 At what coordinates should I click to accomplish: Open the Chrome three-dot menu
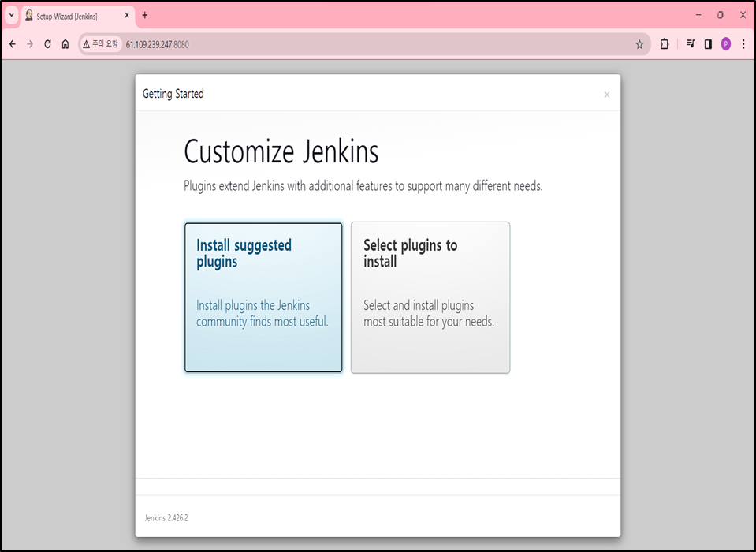[743, 44]
